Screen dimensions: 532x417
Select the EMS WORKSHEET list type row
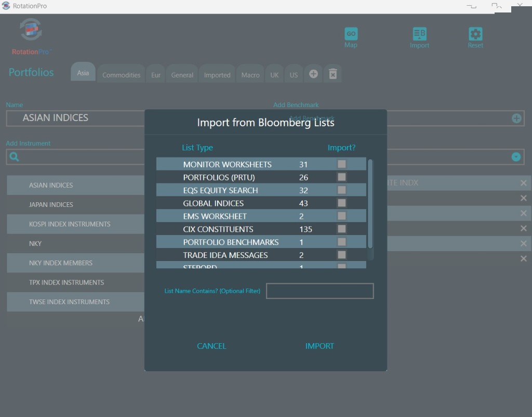261,216
